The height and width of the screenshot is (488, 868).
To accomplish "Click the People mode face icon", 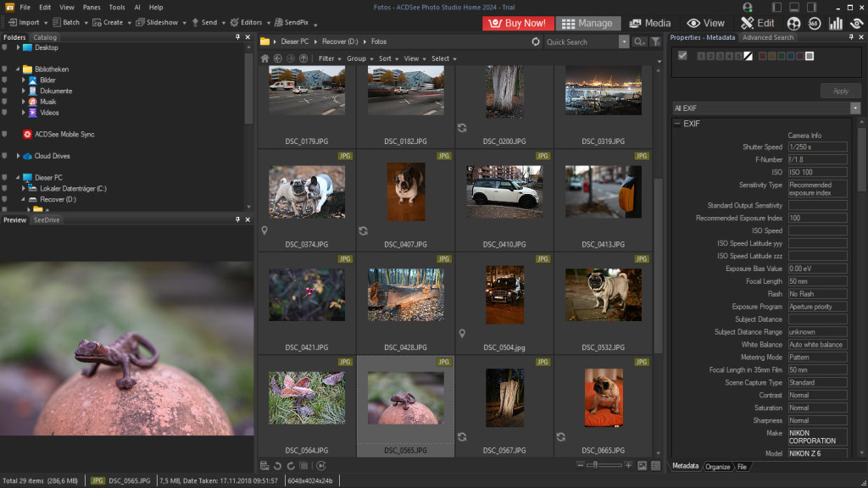I will [793, 24].
